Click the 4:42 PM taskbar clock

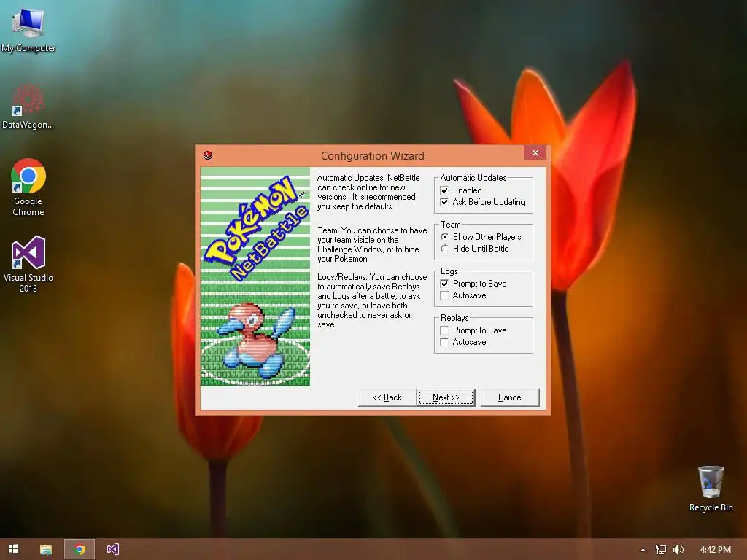click(x=715, y=550)
